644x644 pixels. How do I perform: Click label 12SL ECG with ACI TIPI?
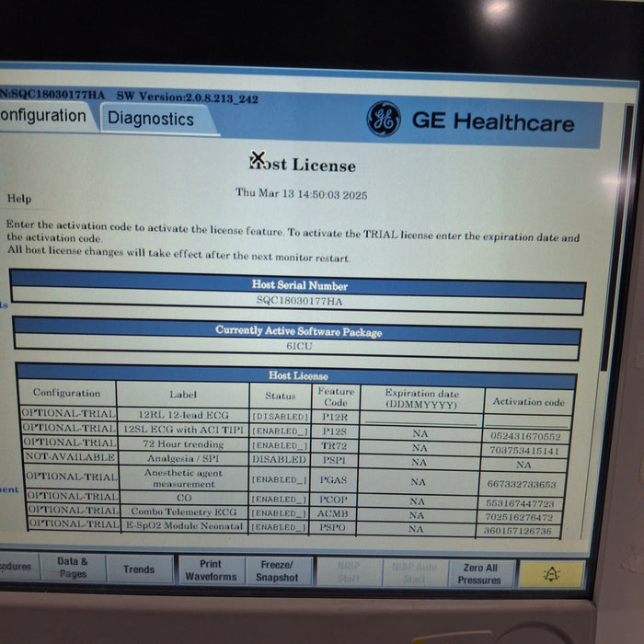click(x=183, y=430)
